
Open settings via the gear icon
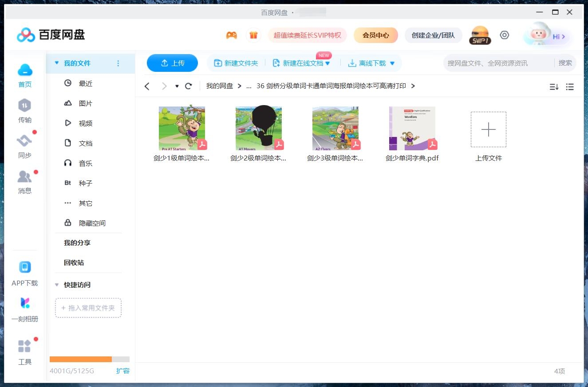(504, 35)
